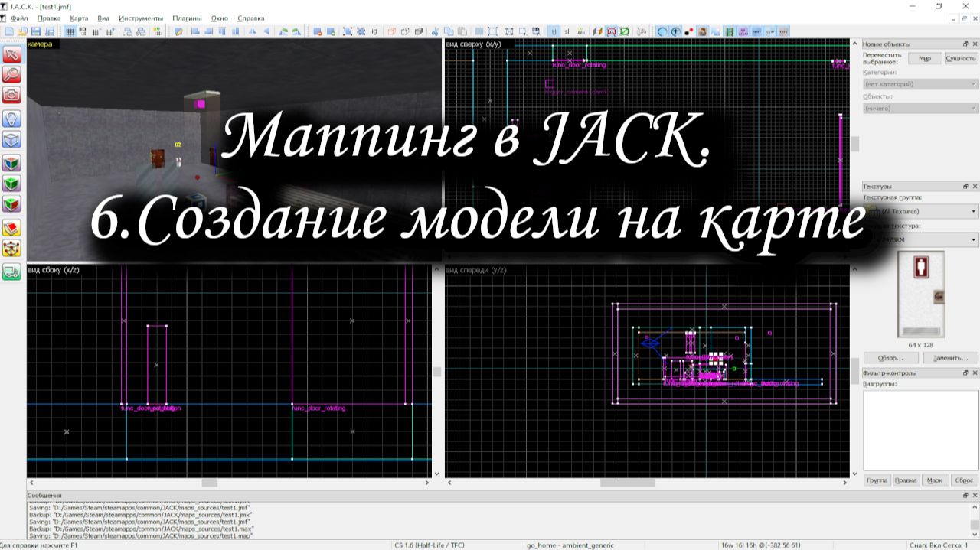The width and height of the screenshot is (980, 550).
Task: Select the Camera tool
Action: click(x=11, y=94)
